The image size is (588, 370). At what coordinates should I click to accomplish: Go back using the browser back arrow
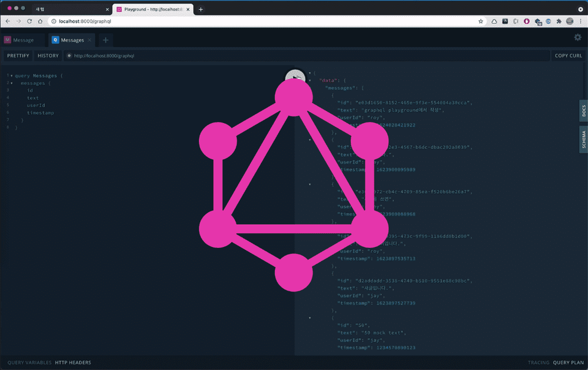[8, 21]
